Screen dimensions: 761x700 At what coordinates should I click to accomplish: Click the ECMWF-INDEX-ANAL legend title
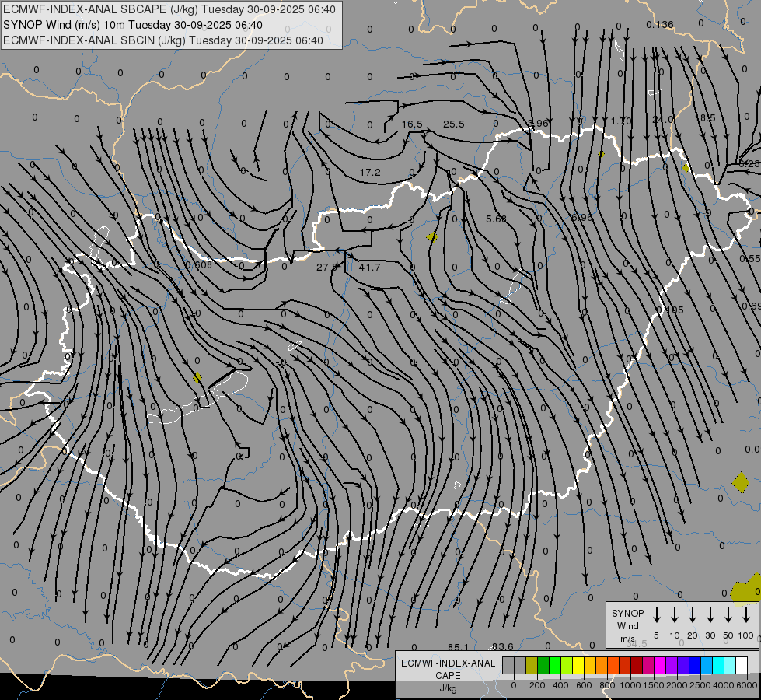(x=448, y=663)
